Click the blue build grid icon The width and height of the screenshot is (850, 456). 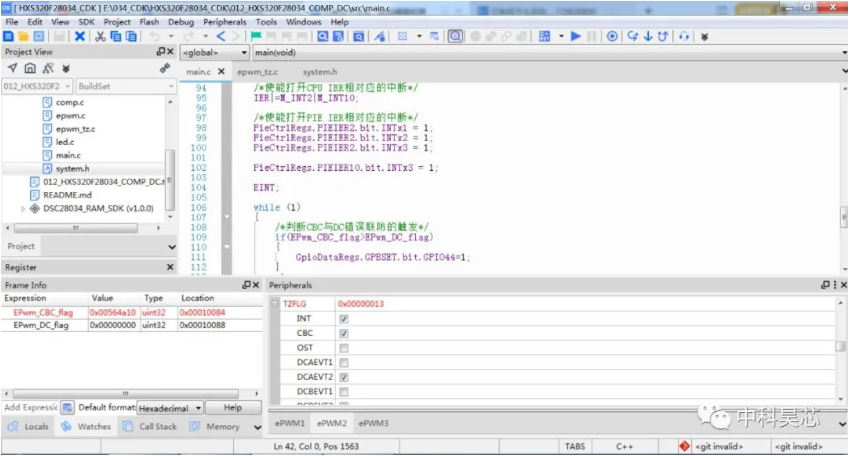pyautogui.click(x=544, y=36)
